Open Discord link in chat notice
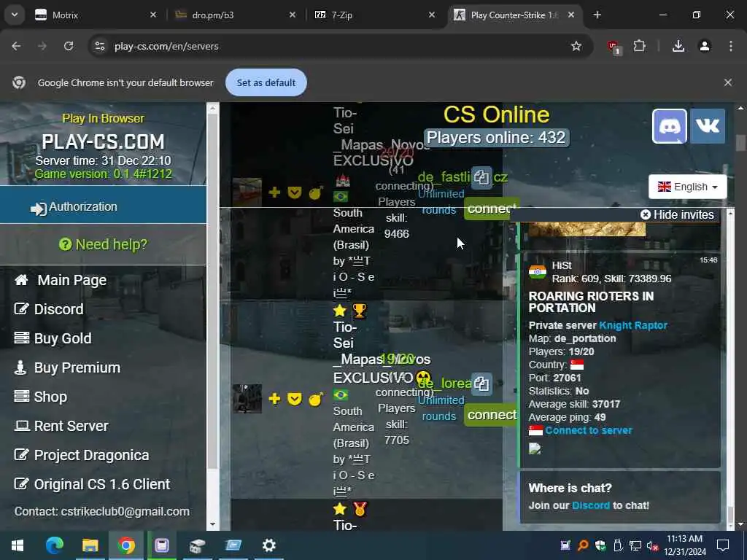The width and height of the screenshot is (747, 560). click(x=591, y=505)
